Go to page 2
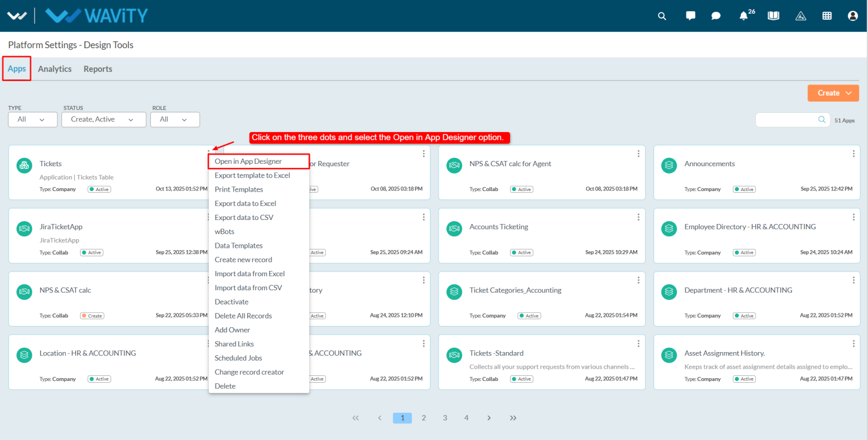This screenshot has width=868, height=440. coord(424,418)
